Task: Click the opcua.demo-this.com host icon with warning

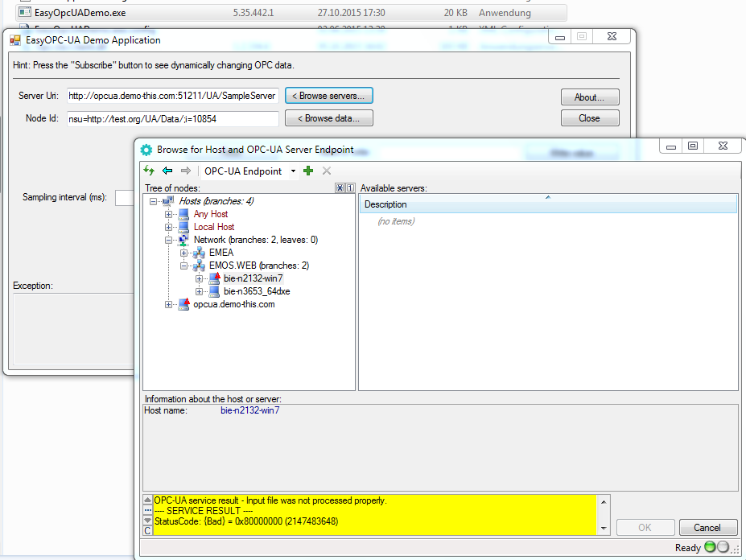Action: (183, 304)
